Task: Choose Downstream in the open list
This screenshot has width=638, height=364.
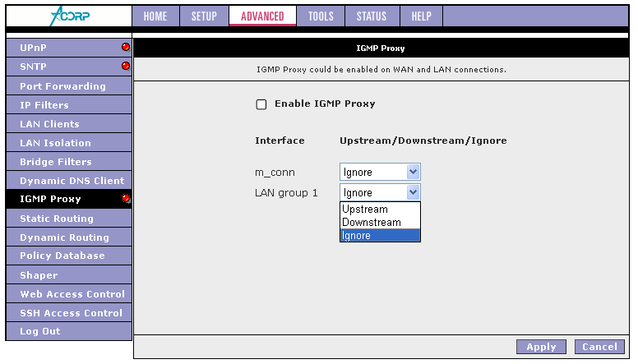Action: click(380, 223)
